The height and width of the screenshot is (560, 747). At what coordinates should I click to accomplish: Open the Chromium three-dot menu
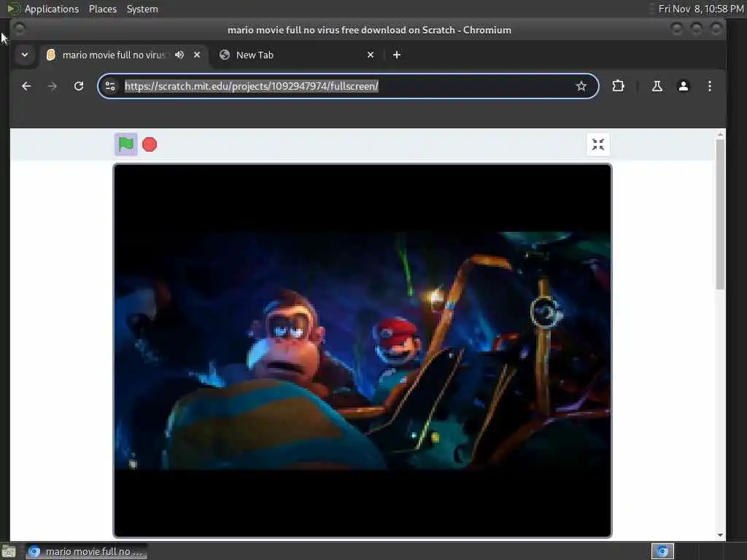(709, 86)
